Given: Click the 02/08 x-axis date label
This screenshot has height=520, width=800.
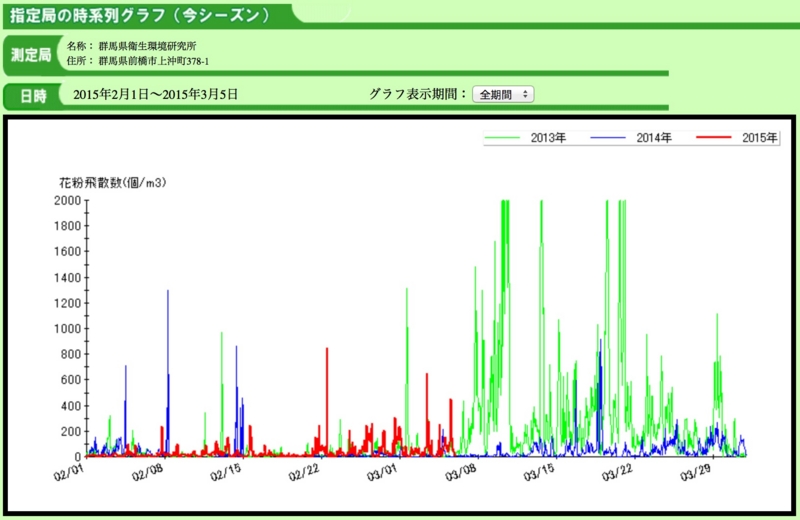Looking at the screenshot, I should [x=147, y=472].
